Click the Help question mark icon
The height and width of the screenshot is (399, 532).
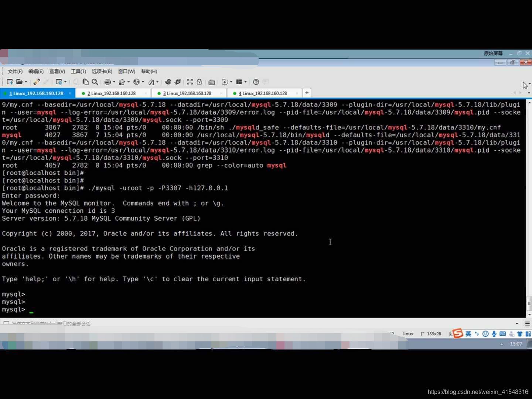[x=256, y=82]
